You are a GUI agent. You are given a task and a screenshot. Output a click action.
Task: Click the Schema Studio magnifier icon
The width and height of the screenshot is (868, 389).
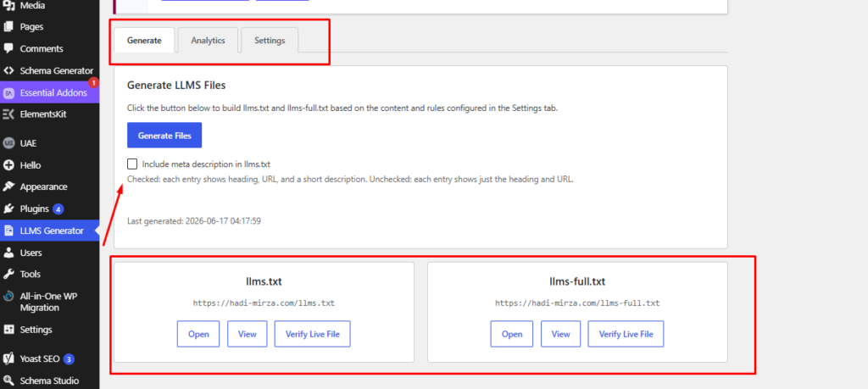tap(8, 381)
